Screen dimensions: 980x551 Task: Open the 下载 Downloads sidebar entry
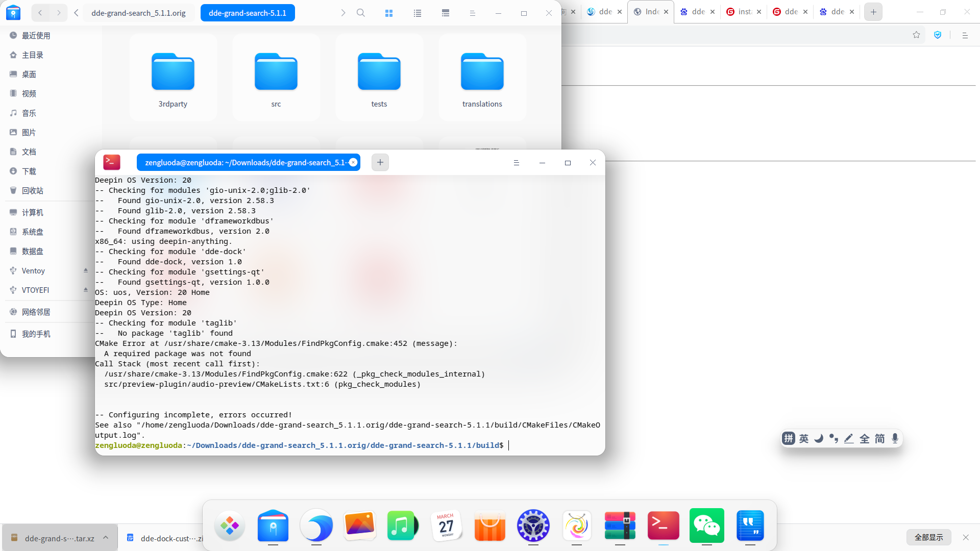pyautogui.click(x=29, y=171)
